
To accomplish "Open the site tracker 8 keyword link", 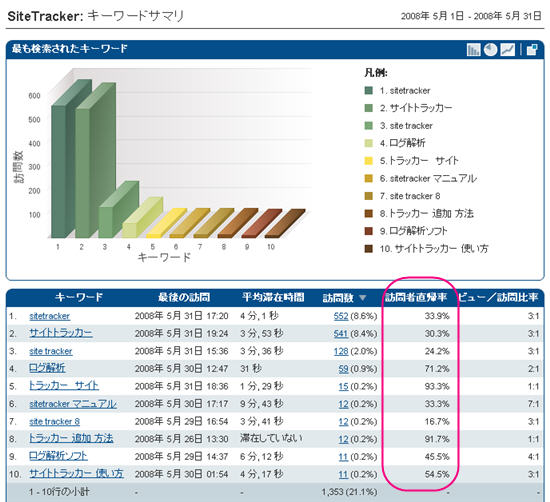I will tap(54, 421).
